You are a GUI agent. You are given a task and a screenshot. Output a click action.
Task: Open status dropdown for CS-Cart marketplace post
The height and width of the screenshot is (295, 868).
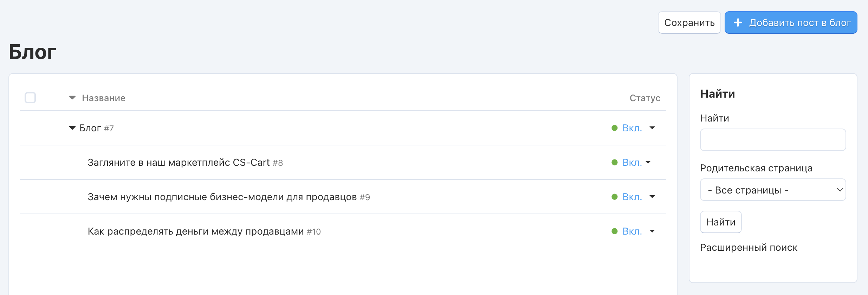tap(648, 163)
